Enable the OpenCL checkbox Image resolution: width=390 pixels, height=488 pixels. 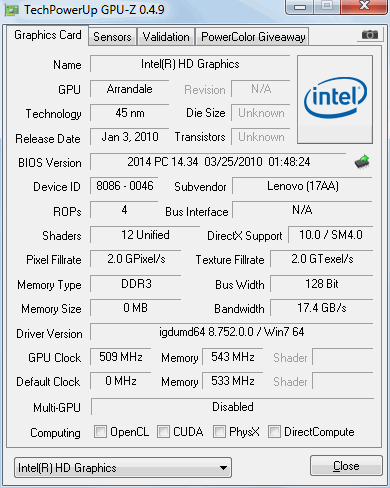pos(100,431)
